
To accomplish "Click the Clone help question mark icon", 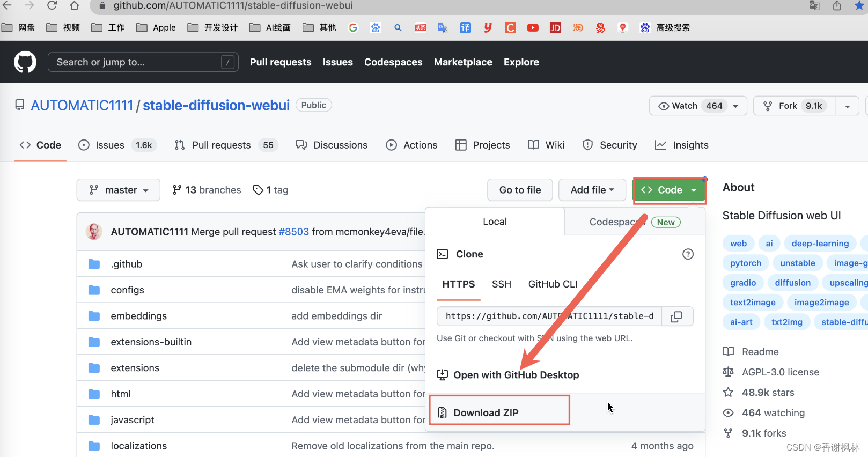I will coord(688,254).
